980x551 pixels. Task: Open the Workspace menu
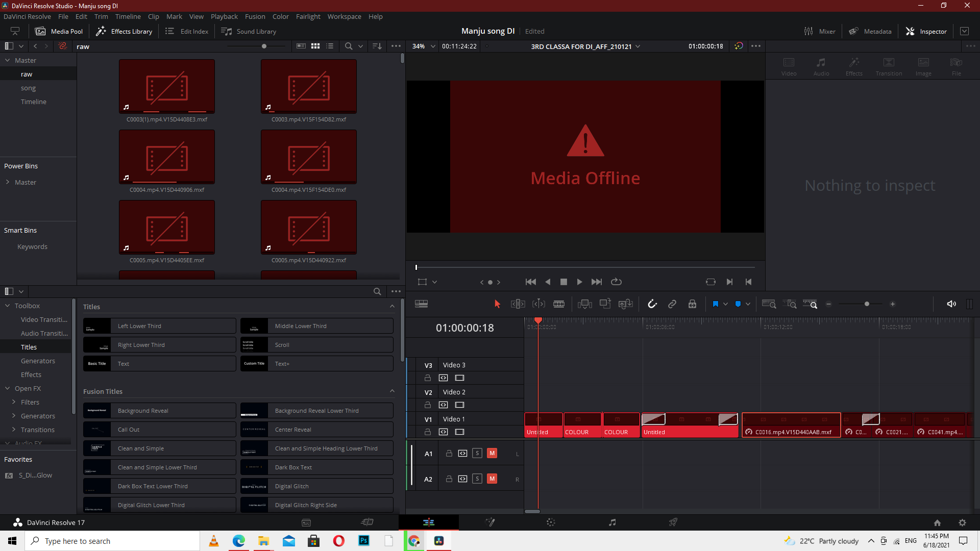pyautogui.click(x=344, y=16)
